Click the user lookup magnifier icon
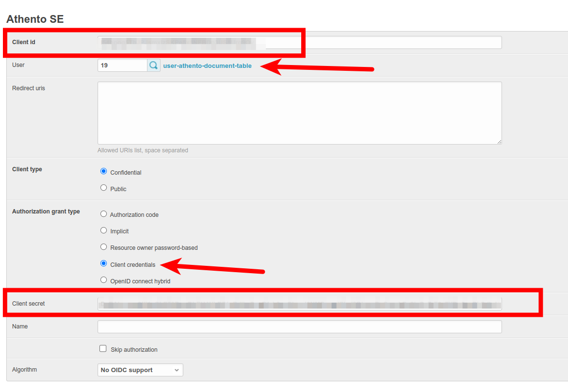Viewport: 568px width, 392px height. [x=154, y=65]
